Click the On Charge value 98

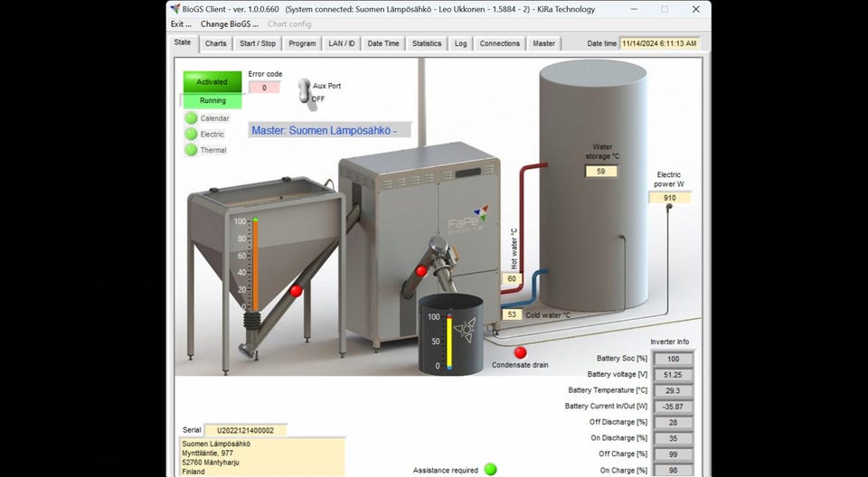point(673,471)
